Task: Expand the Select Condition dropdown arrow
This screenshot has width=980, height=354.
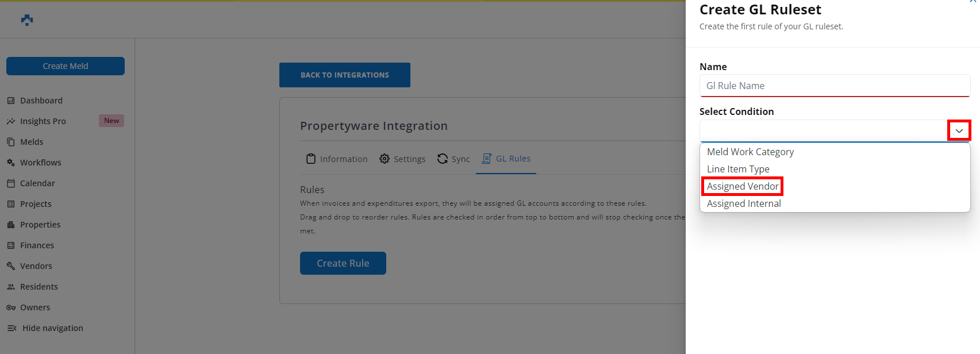Action: click(959, 130)
